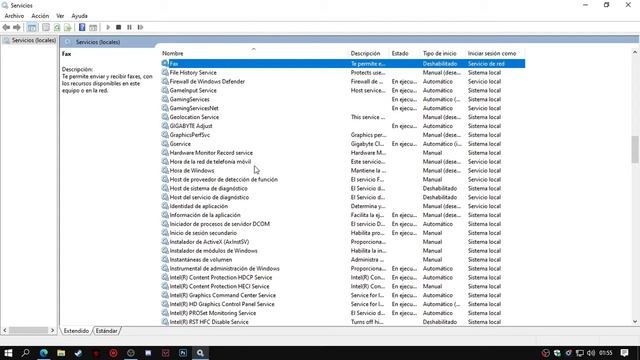The height and width of the screenshot is (360, 640).
Task: Switch to the Extendido tab
Action: [x=76, y=331]
